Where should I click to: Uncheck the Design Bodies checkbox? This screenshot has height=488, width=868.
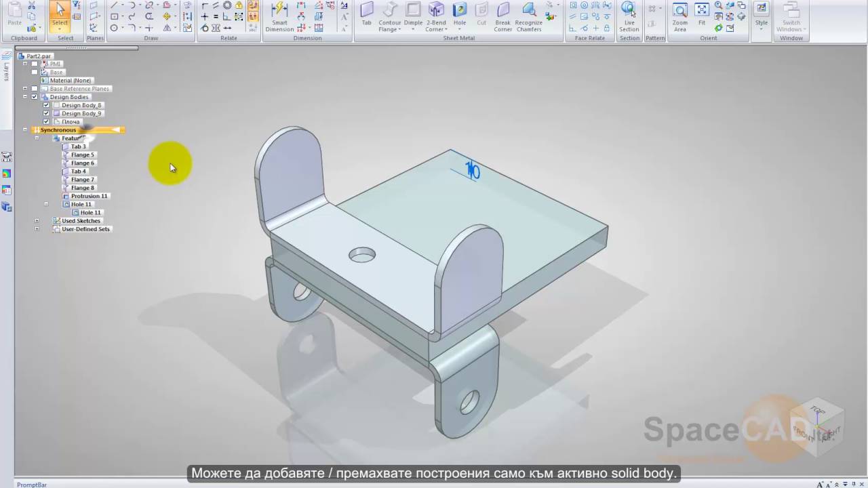35,97
